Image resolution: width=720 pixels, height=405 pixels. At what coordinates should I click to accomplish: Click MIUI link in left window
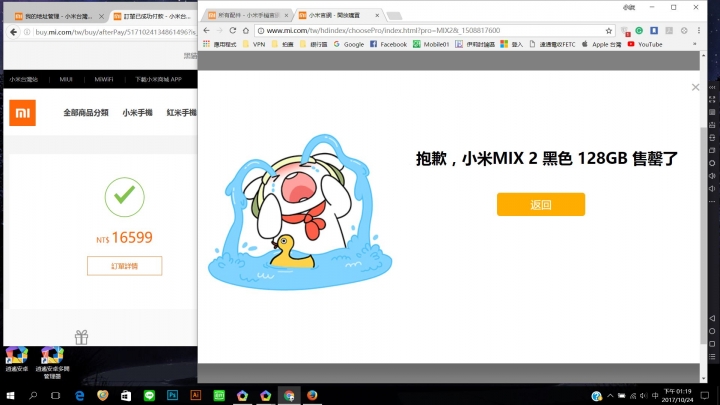[66, 79]
